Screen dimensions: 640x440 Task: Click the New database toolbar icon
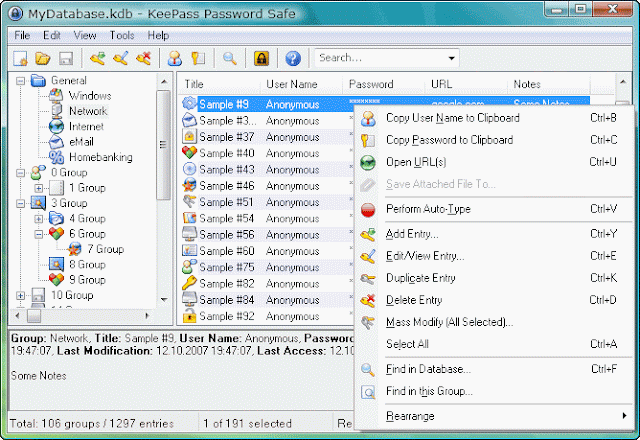click(20, 58)
